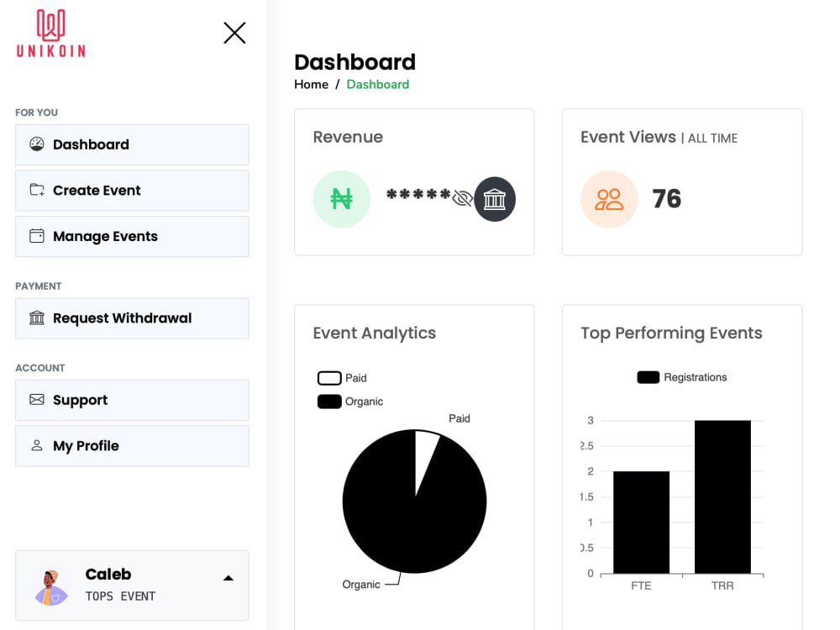Click the Create Event folder-plus icon
The width and height of the screenshot is (840, 630).
37,190
